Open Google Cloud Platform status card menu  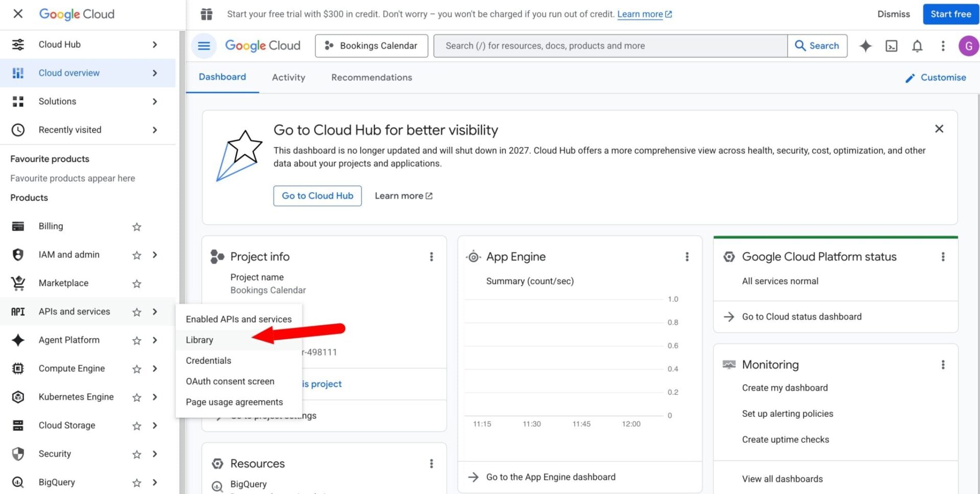943,256
